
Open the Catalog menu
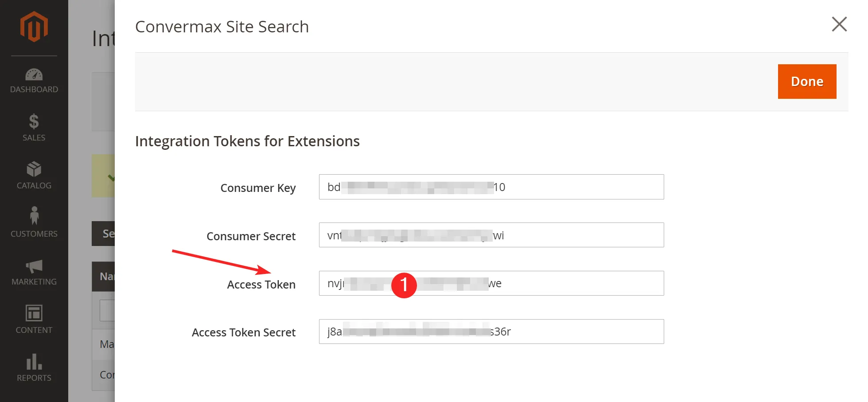click(x=34, y=176)
